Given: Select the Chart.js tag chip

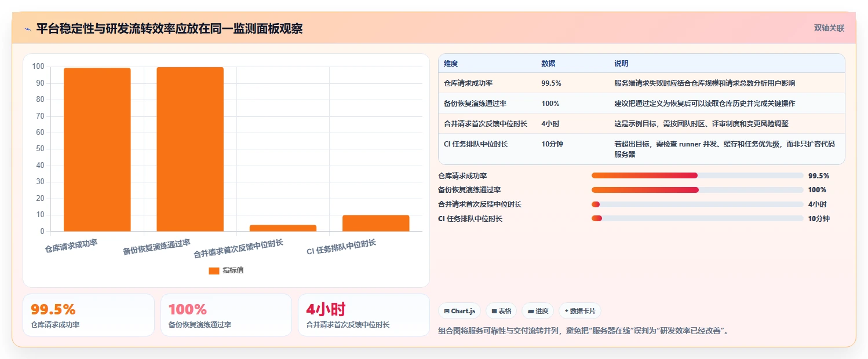Looking at the screenshot, I should click(459, 311).
